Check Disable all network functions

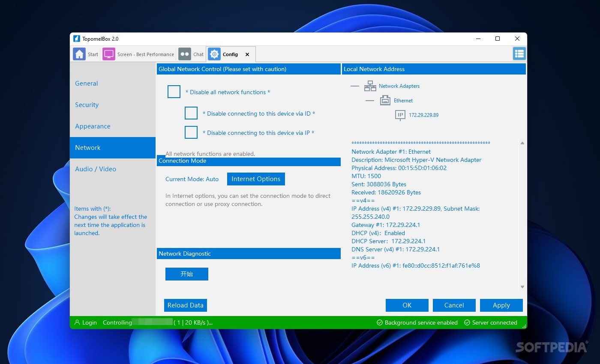tap(174, 92)
